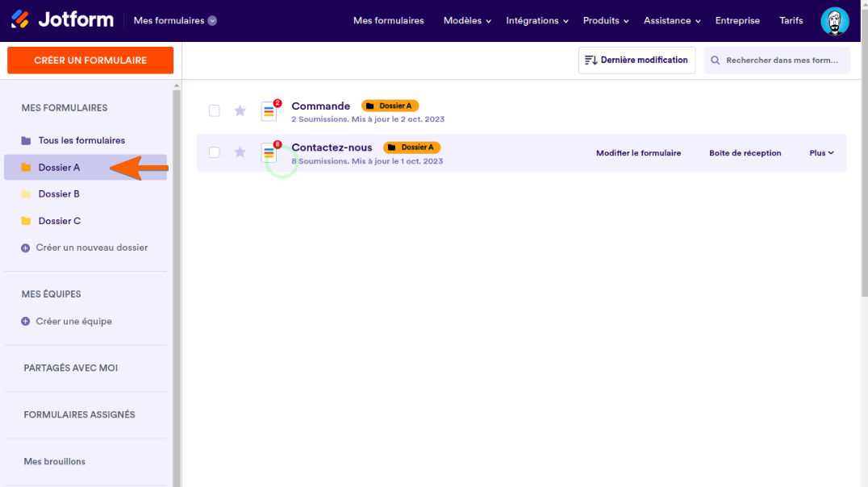Expand the Assistance menu
Image resolution: width=868 pixels, height=487 pixels.
click(x=672, y=20)
